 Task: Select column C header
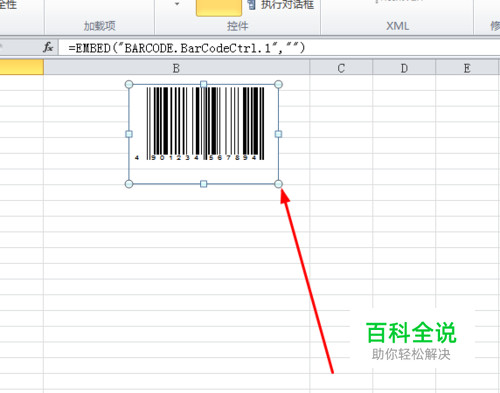(341, 68)
